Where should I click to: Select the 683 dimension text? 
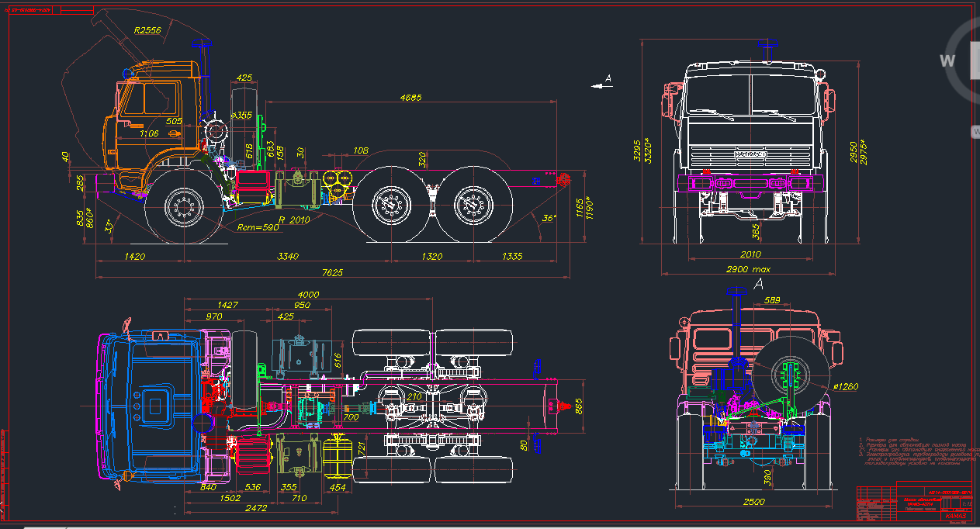point(270,149)
